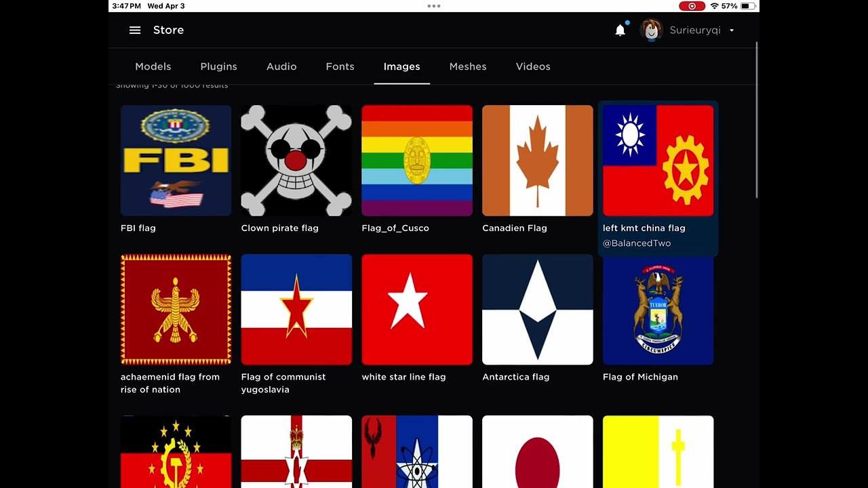Open the Clown pirate flag thumbnail
The height and width of the screenshot is (488, 868).
[x=296, y=161]
